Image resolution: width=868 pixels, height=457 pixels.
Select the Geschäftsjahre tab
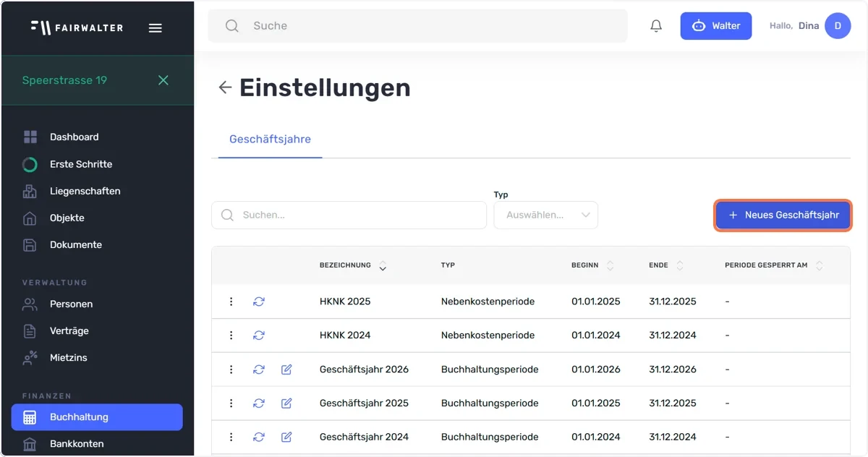click(x=270, y=139)
